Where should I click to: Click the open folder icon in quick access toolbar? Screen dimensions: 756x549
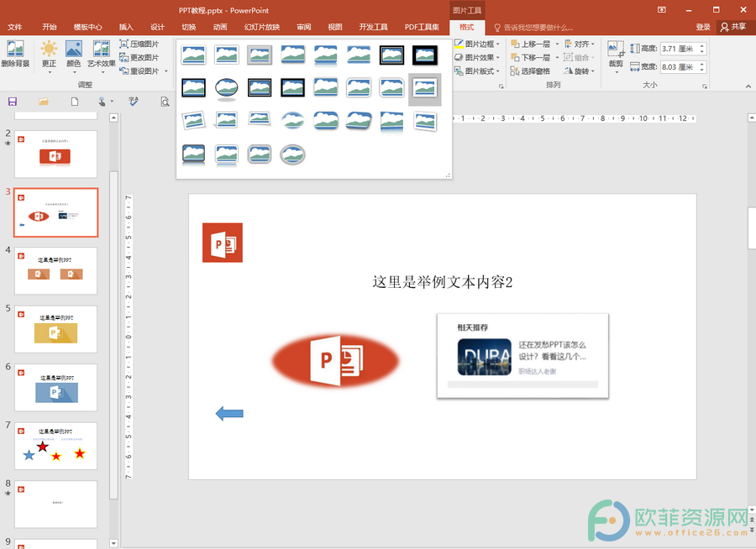coord(44,102)
